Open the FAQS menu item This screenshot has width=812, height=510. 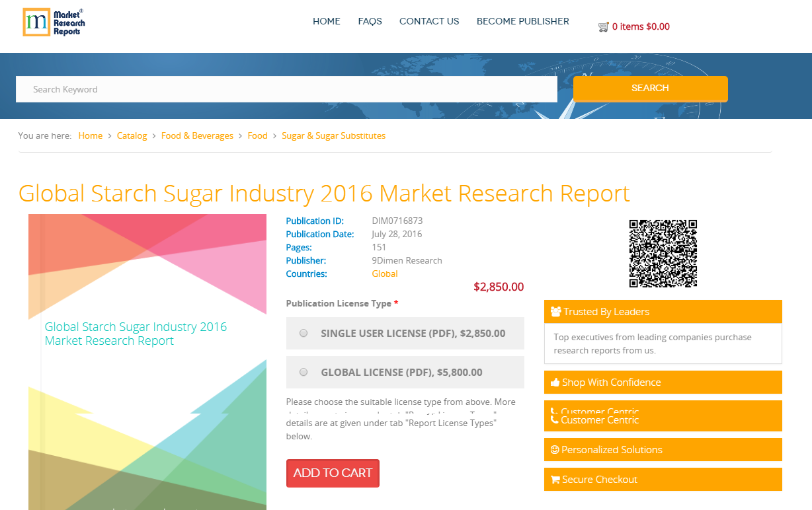pyautogui.click(x=370, y=21)
